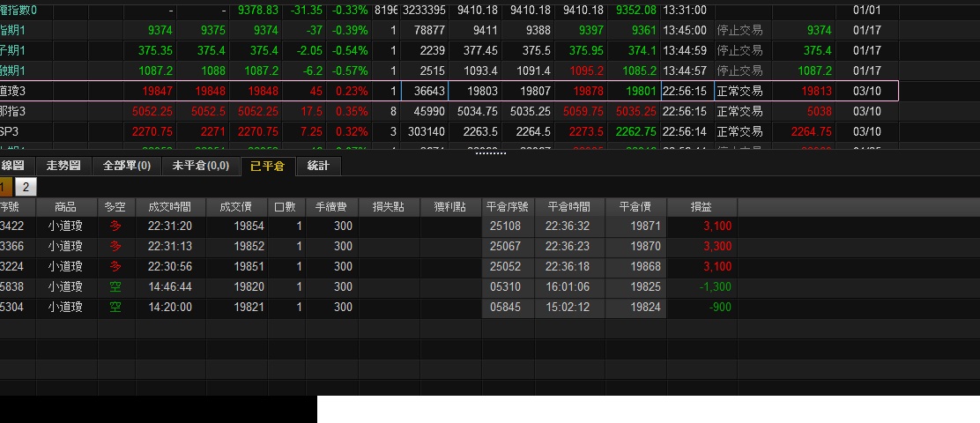Select the 融期1 quote row name

[12, 70]
